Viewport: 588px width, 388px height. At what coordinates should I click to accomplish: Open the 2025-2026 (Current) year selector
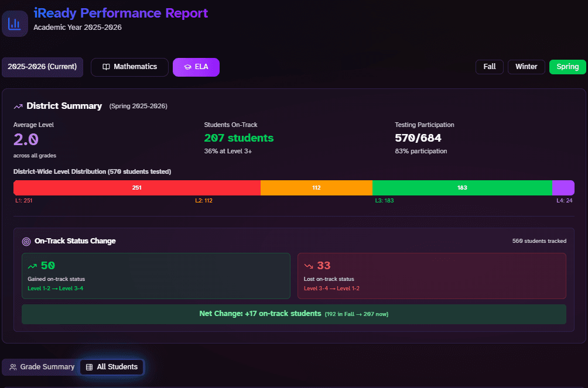point(42,67)
